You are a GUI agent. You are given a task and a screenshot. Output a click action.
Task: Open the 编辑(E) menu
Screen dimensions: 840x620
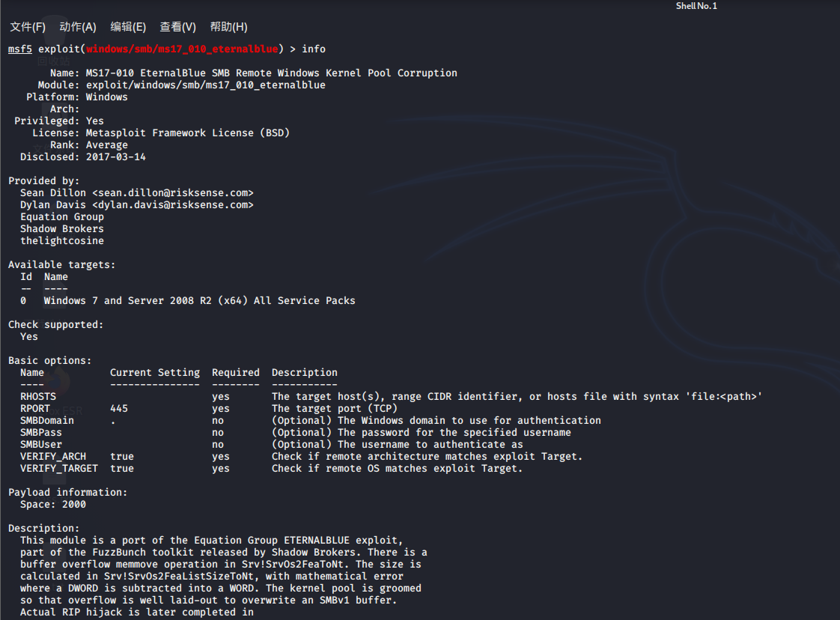point(128,27)
